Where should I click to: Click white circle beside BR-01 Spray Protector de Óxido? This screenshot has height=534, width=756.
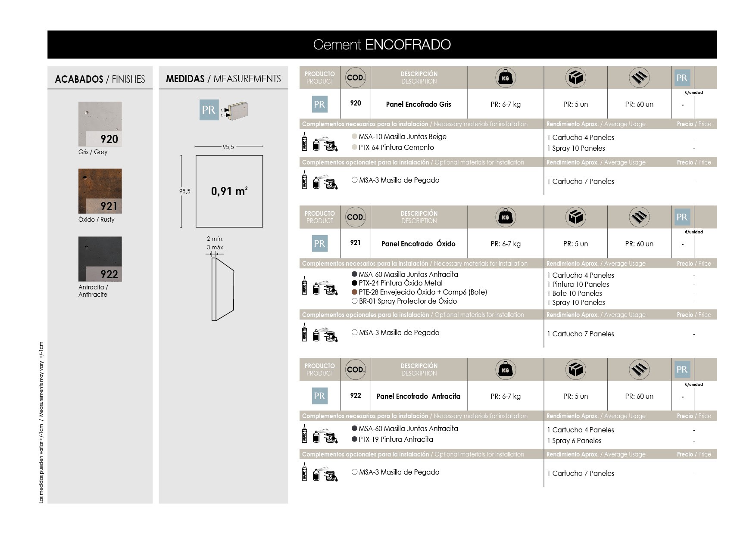[x=354, y=301]
